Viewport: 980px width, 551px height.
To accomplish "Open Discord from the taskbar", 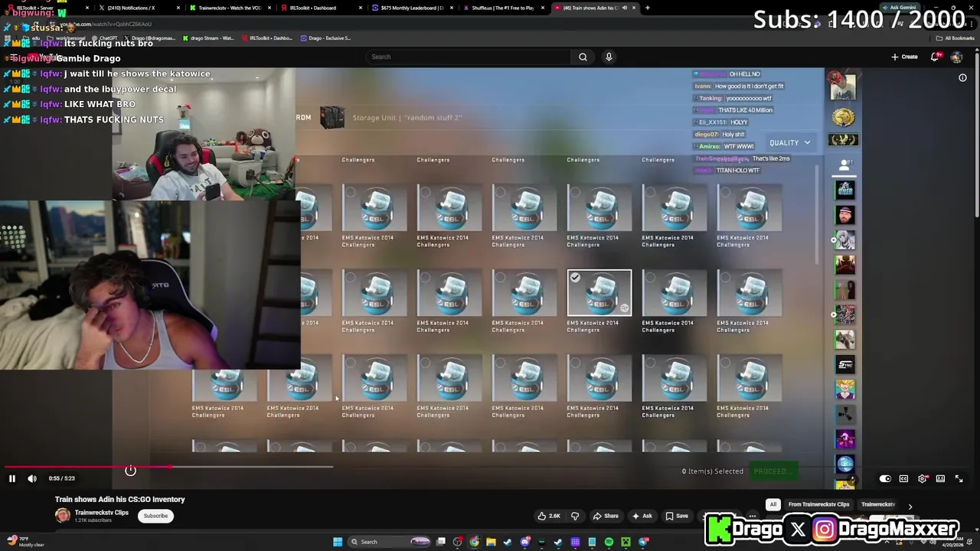I will [525, 542].
